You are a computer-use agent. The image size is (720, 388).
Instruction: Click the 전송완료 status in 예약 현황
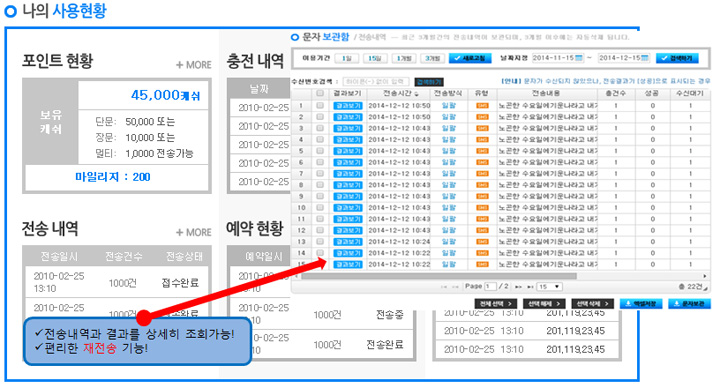tap(385, 344)
